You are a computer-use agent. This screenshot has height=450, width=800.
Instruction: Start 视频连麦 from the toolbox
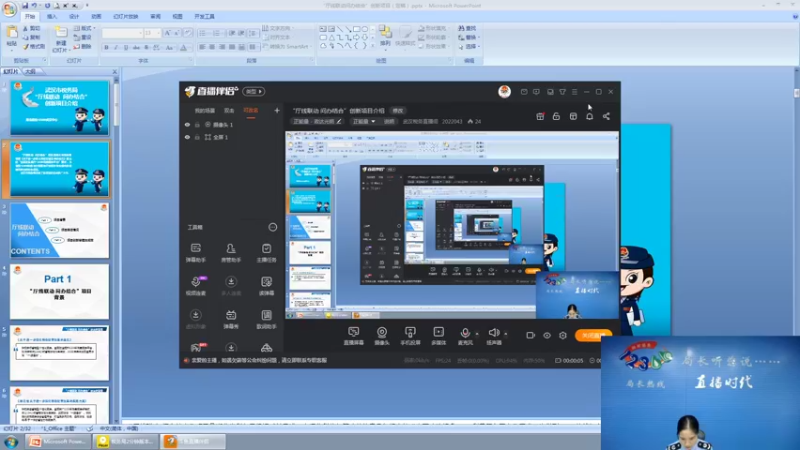click(195, 286)
